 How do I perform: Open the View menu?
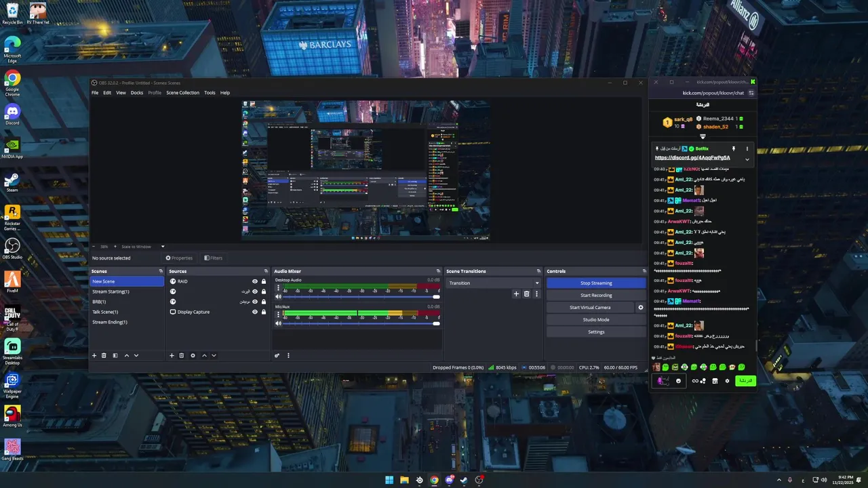coord(121,93)
